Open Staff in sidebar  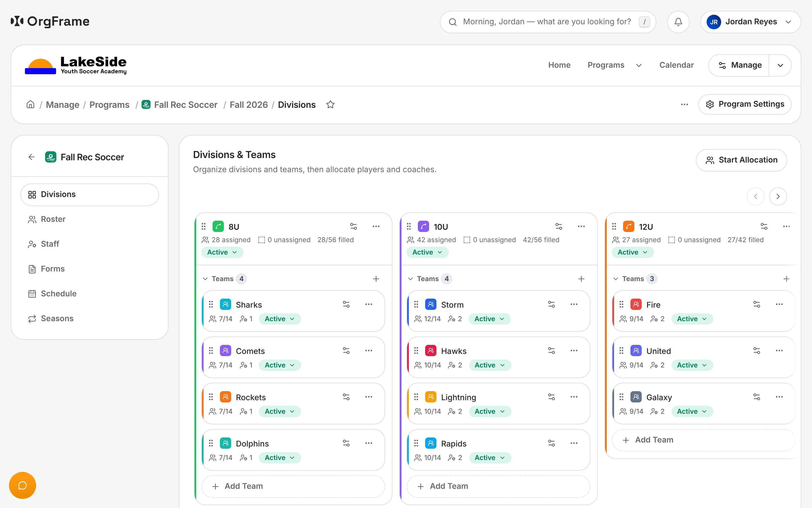tap(90, 244)
